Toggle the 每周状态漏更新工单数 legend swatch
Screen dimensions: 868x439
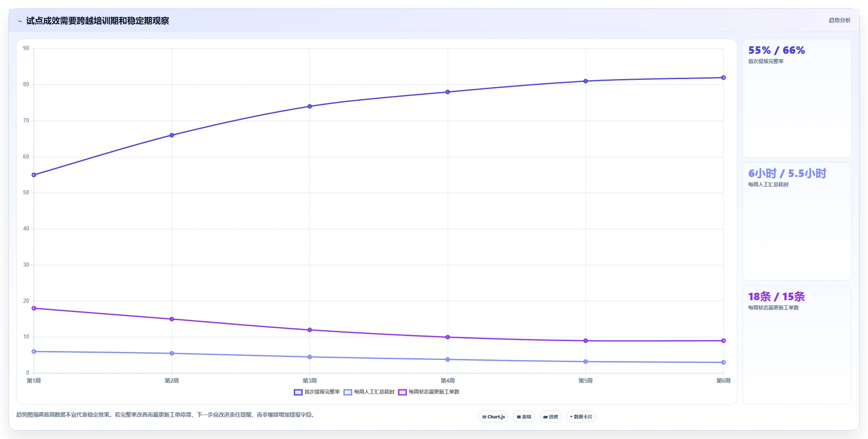tap(402, 392)
